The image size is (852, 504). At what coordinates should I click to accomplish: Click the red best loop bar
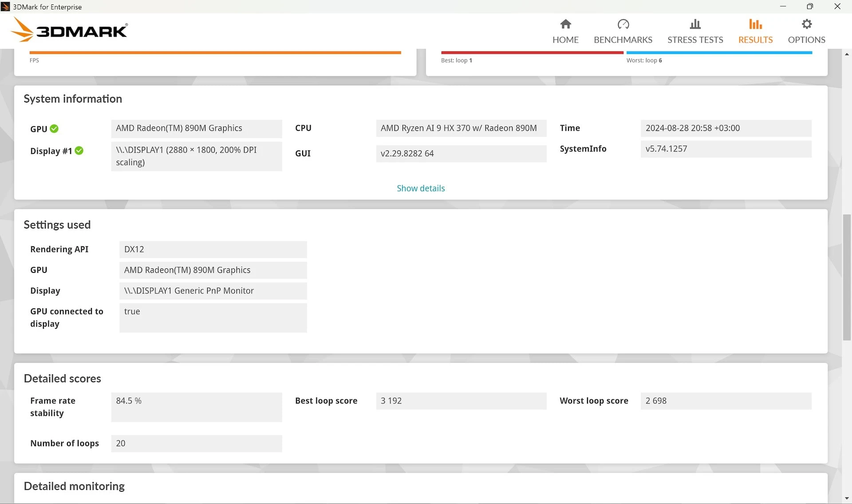[x=532, y=53]
